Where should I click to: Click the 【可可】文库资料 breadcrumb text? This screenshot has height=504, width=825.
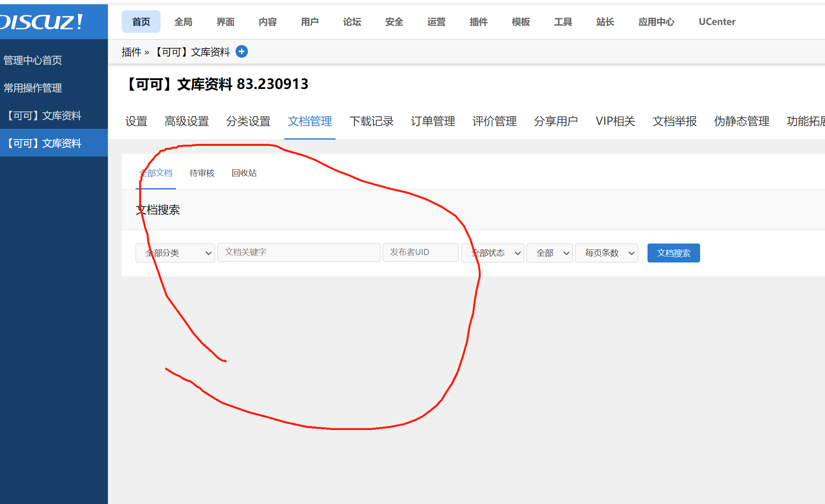tap(191, 52)
